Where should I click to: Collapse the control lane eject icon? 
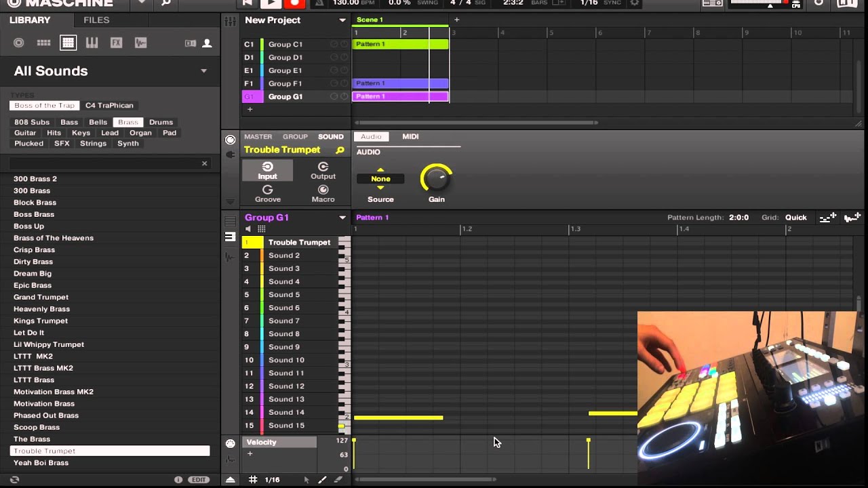click(x=231, y=480)
